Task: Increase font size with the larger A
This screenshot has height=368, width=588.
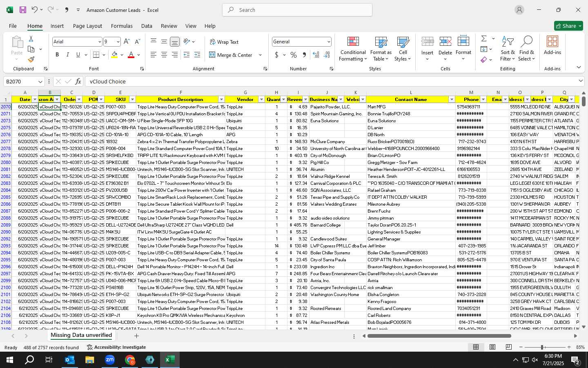Action: [x=127, y=42]
